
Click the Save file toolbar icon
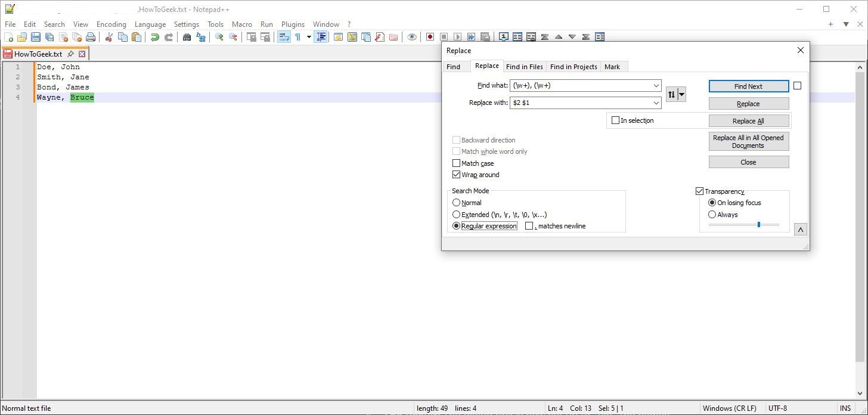pos(36,37)
